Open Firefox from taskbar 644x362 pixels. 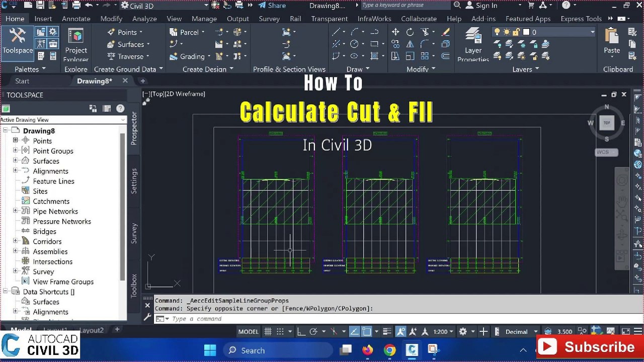[x=367, y=350]
